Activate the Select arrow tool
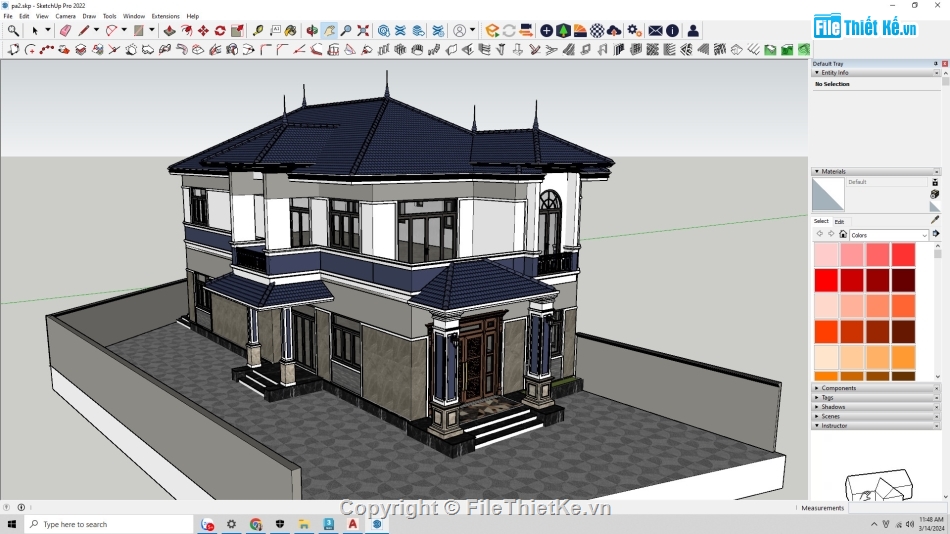This screenshot has width=950, height=534. point(35,30)
